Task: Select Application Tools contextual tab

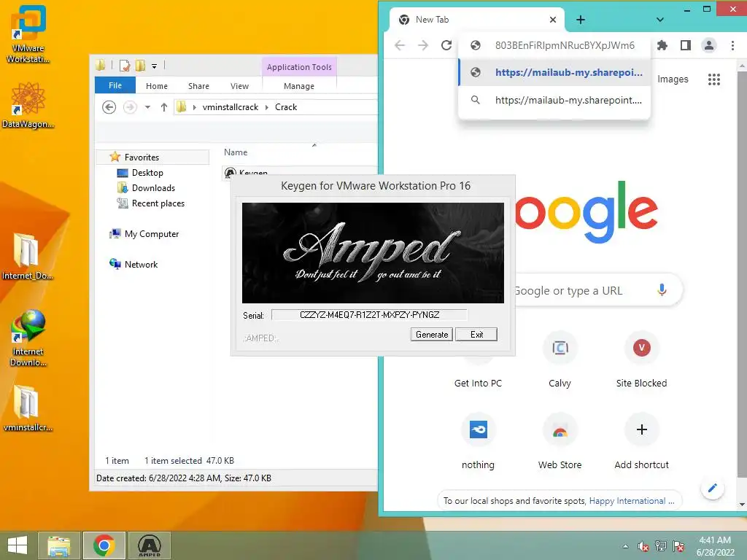Action: (299, 67)
